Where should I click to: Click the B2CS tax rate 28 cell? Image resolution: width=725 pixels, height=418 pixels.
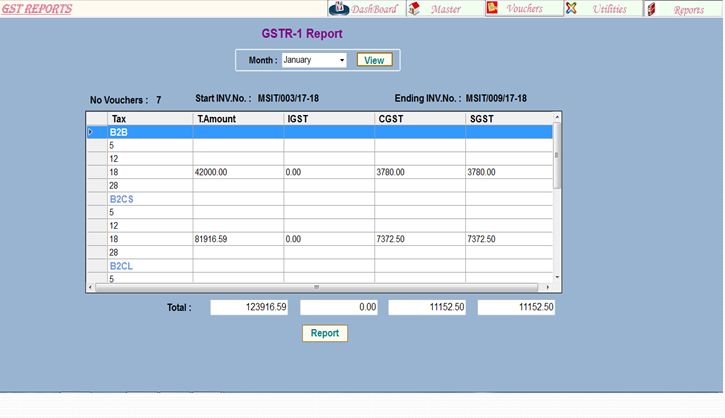tap(150, 252)
